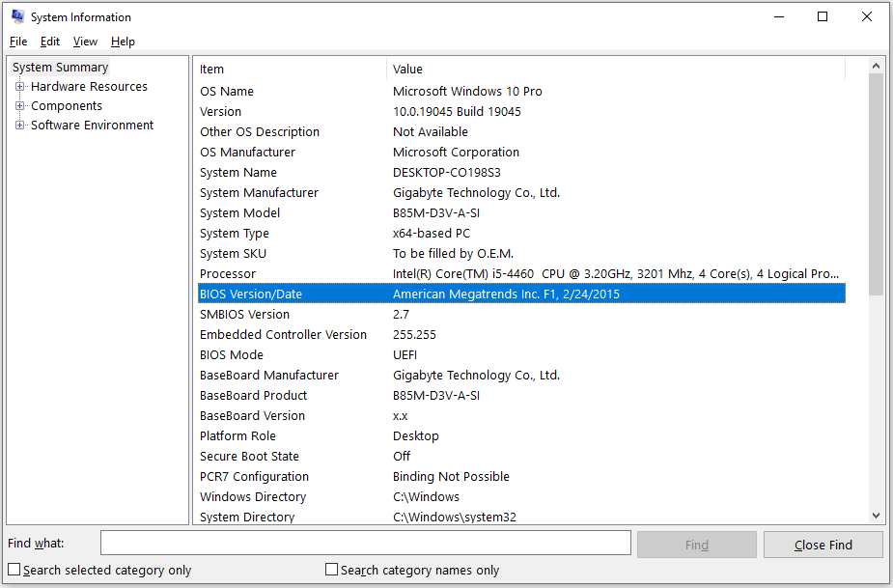
Task: Select the Software Environment category
Action: pos(93,126)
